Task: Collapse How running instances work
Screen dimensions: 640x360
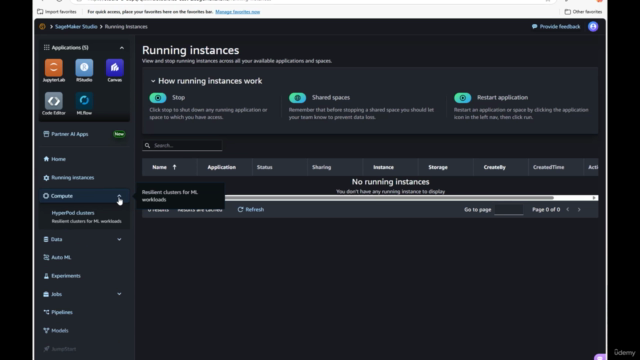Action: pyautogui.click(x=153, y=81)
